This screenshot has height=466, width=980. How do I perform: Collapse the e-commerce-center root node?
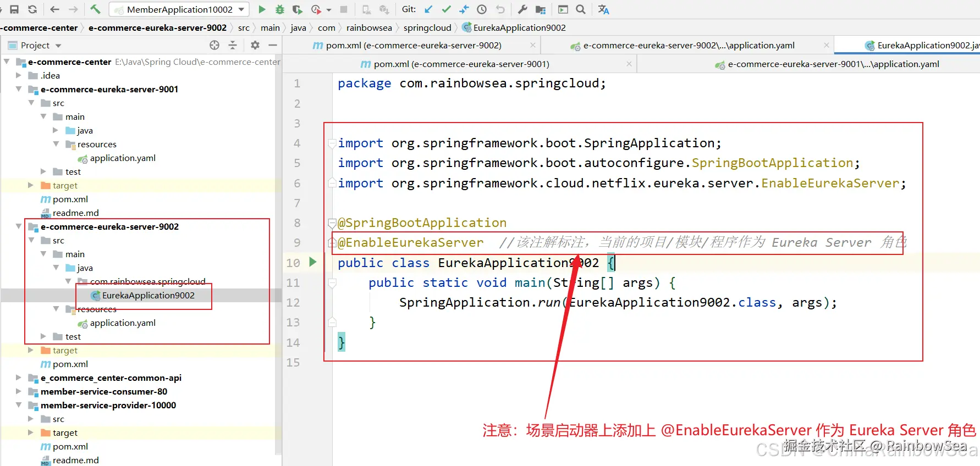(7, 62)
